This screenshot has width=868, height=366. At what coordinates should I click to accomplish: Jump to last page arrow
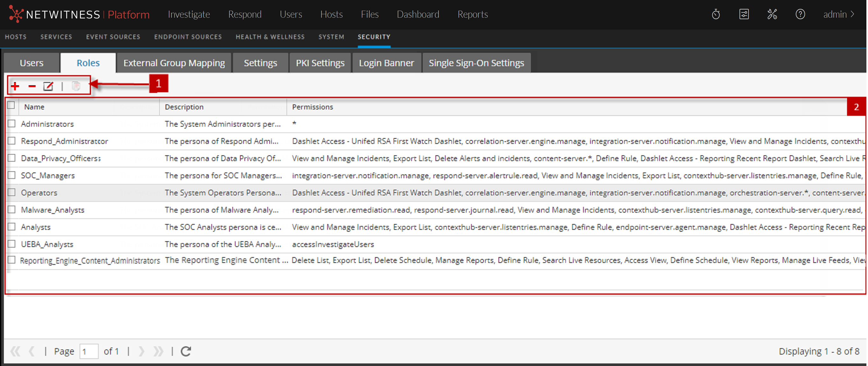pyautogui.click(x=158, y=351)
